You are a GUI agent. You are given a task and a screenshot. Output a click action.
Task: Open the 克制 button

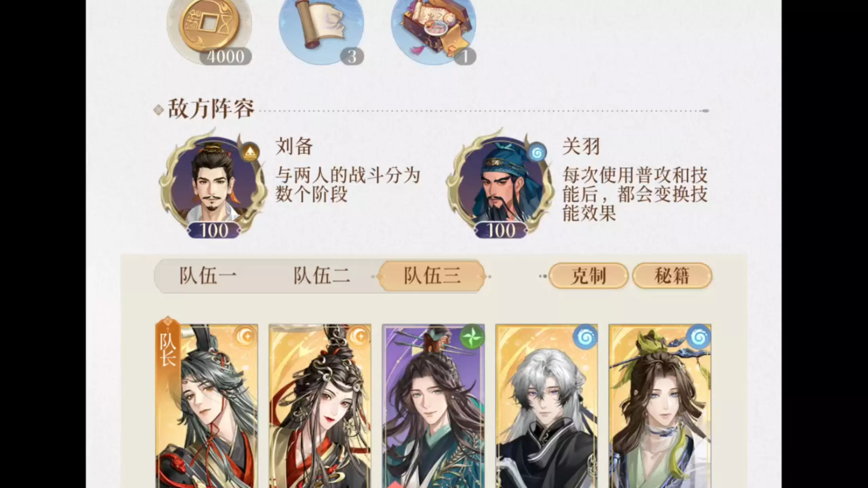(588, 276)
